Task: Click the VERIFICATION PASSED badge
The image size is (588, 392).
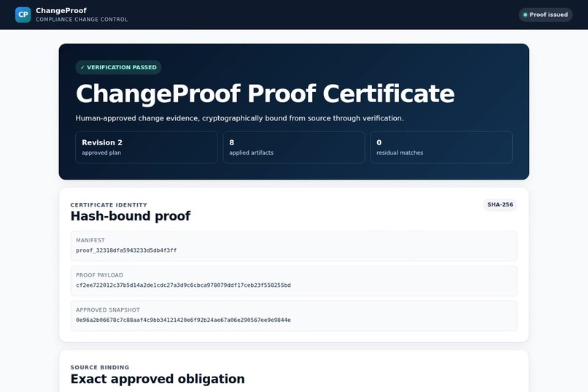Action: tap(118, 67)
